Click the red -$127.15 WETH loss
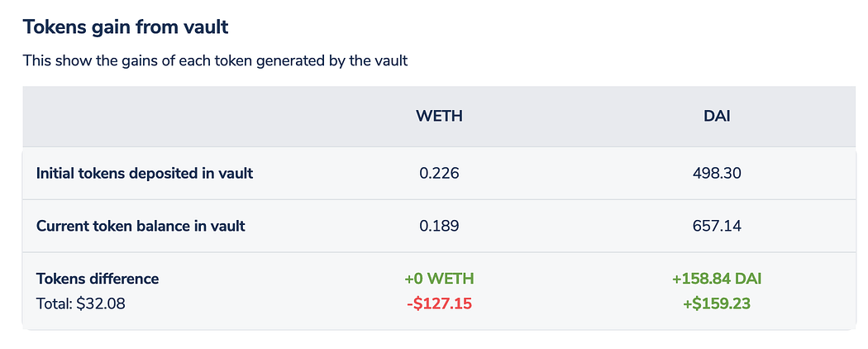This screenshot has width=868, height=349. coord(439,304)
